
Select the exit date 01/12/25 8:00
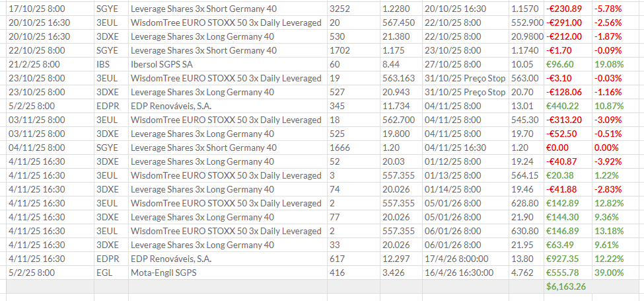466,161
